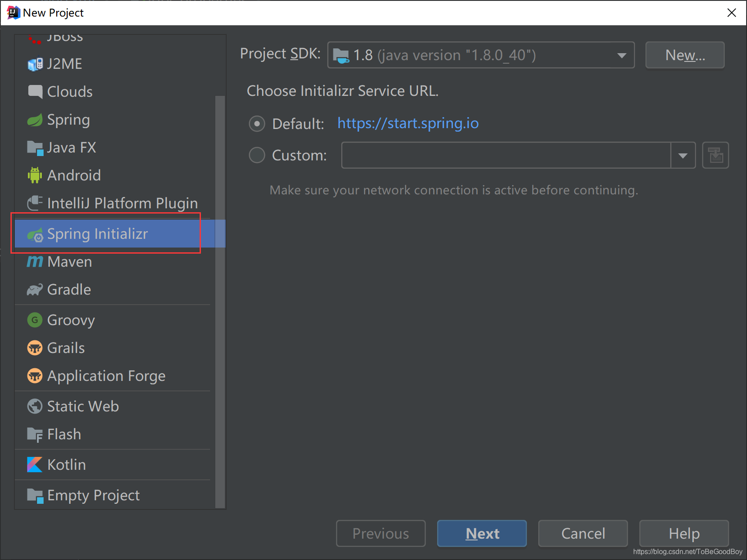Pick Application Forge entry
747x560 pixels.
[115, 376]
